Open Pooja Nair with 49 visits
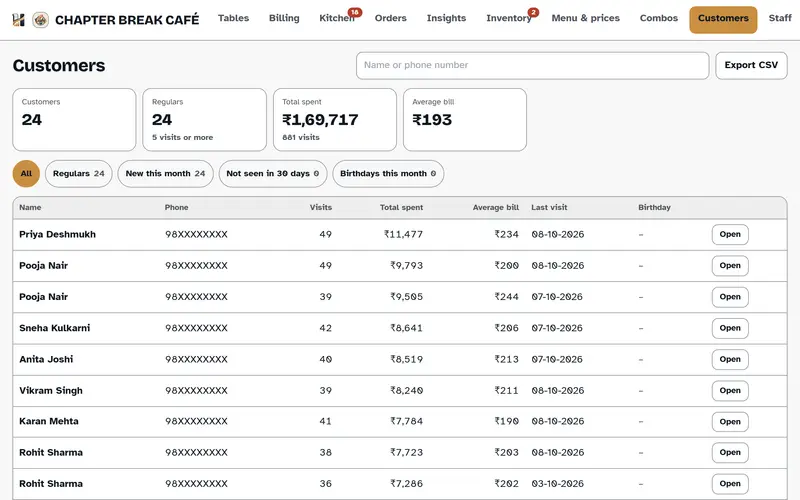The height and width of the screenshot is (500, 800). 730,266
